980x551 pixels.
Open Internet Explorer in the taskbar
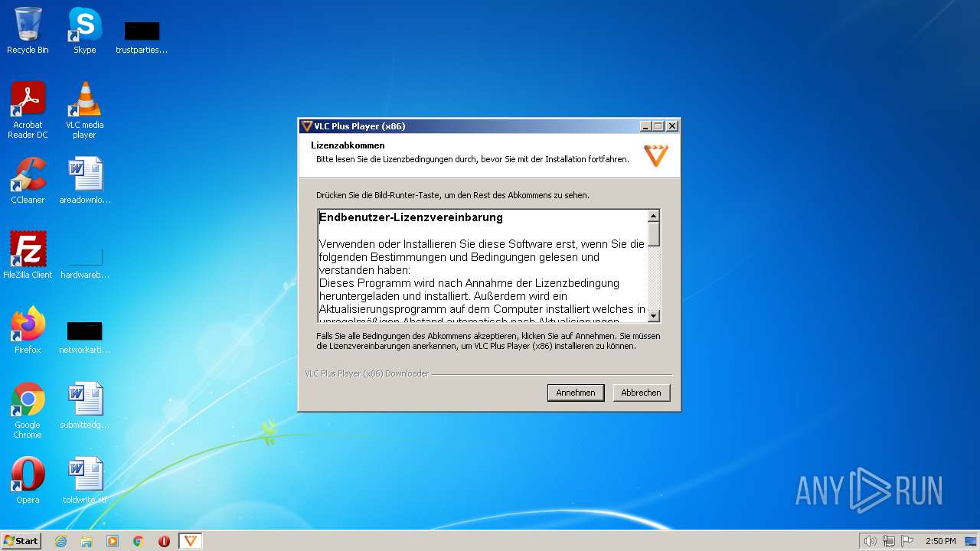tap(60, 541)
